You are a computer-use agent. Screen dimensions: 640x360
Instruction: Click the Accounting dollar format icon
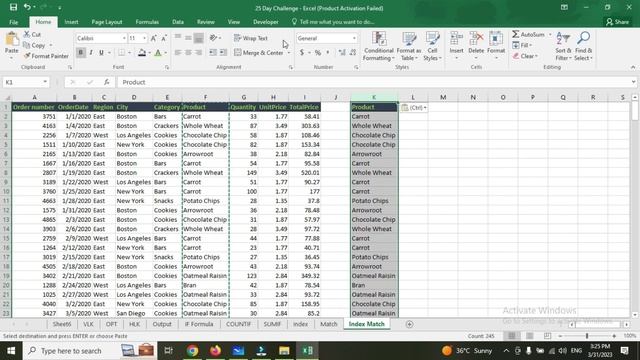302,53
